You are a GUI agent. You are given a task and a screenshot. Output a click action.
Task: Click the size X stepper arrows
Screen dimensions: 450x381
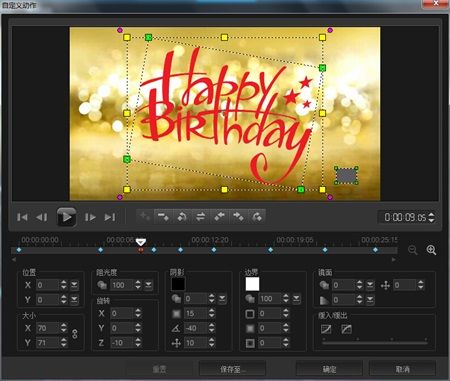pyautogui.click(x=64, y=328)
